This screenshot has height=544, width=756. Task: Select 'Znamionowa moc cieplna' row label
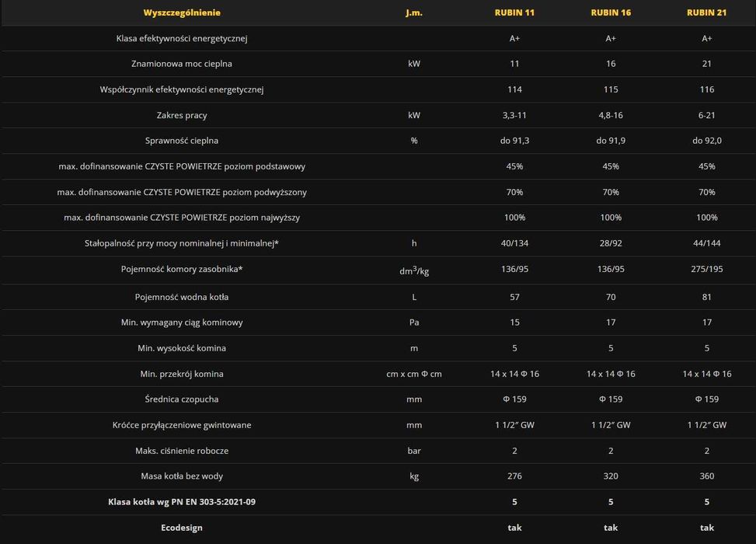click(182, 64)
